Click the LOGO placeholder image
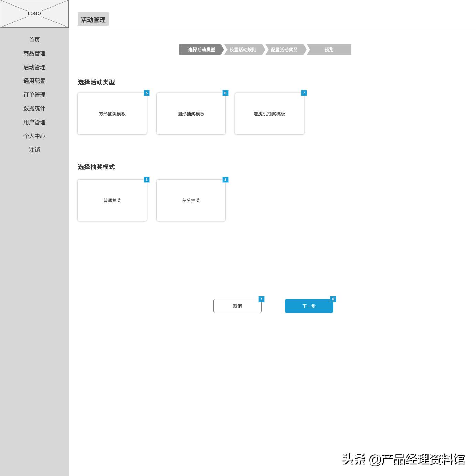Viewport: 476px width, 476px height. click(x=34, y=14)
